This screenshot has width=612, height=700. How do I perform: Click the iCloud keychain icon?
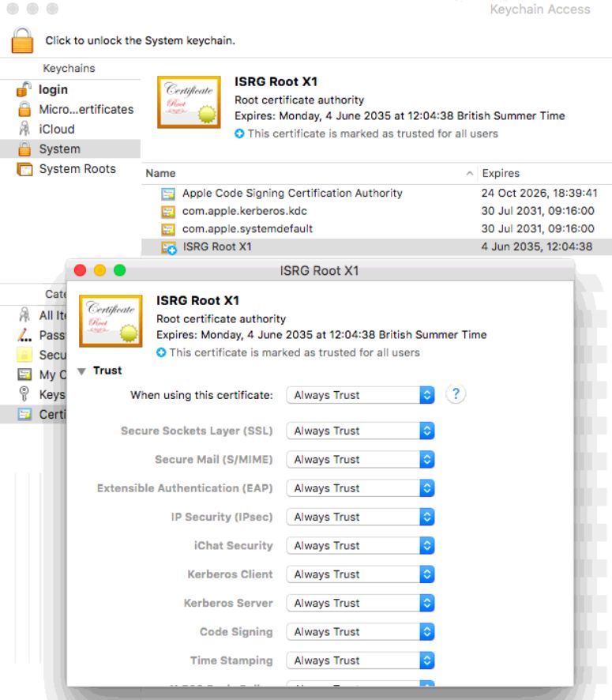click(24, 129)
